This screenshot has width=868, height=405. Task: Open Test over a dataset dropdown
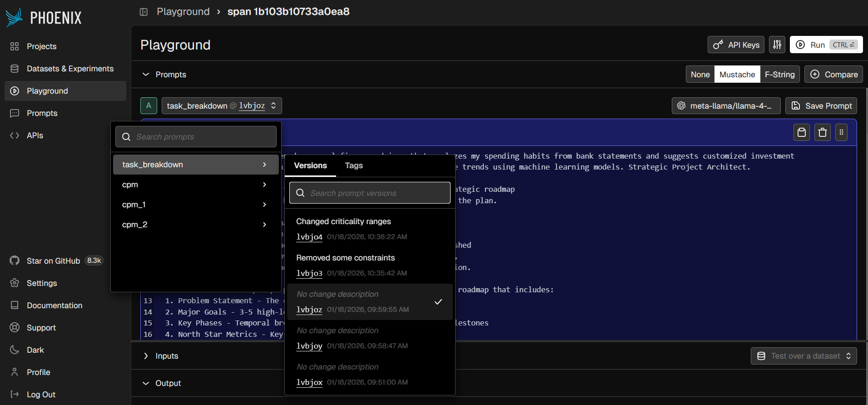click(804, 356)
